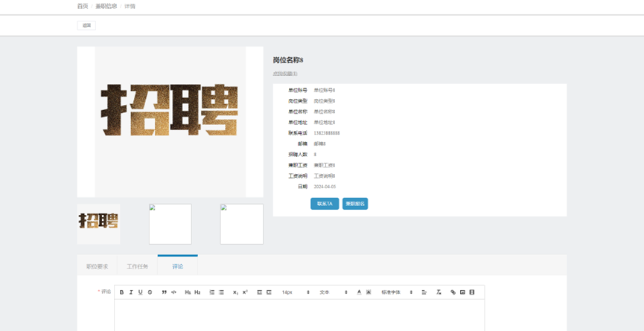Viewport: 644px width, 331px height.
Task: Switch to the 工作任务 tab
Action: point(137,266)
